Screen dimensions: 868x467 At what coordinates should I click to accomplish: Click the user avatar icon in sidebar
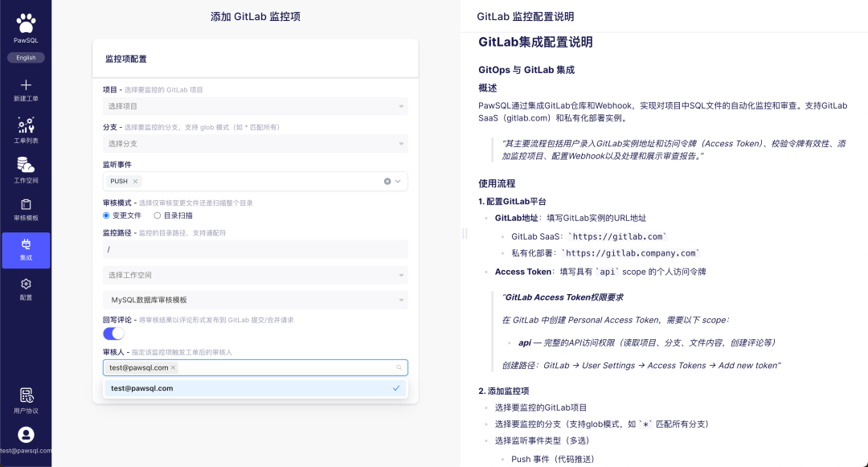tap(26, 435)
